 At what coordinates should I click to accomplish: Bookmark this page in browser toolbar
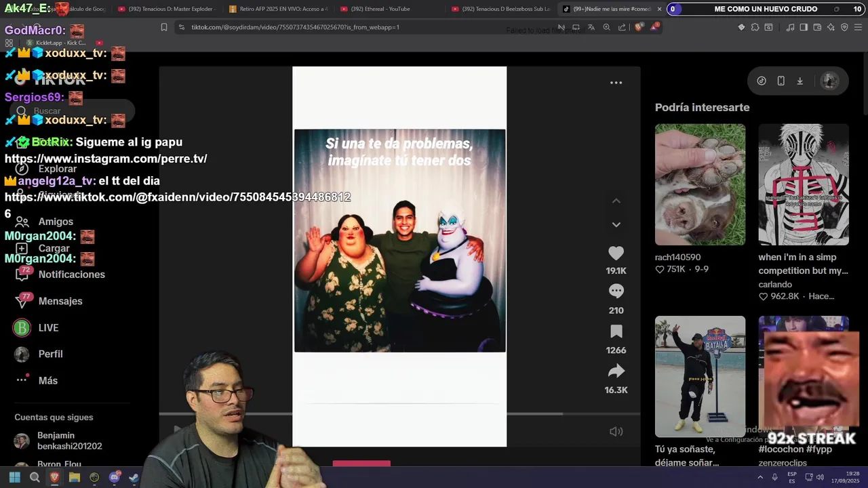(163, 27)
